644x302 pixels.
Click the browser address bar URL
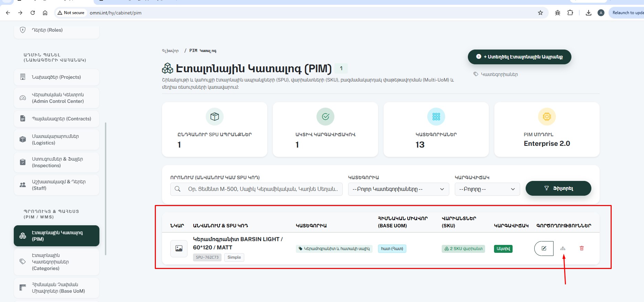(x=116, y=13)
